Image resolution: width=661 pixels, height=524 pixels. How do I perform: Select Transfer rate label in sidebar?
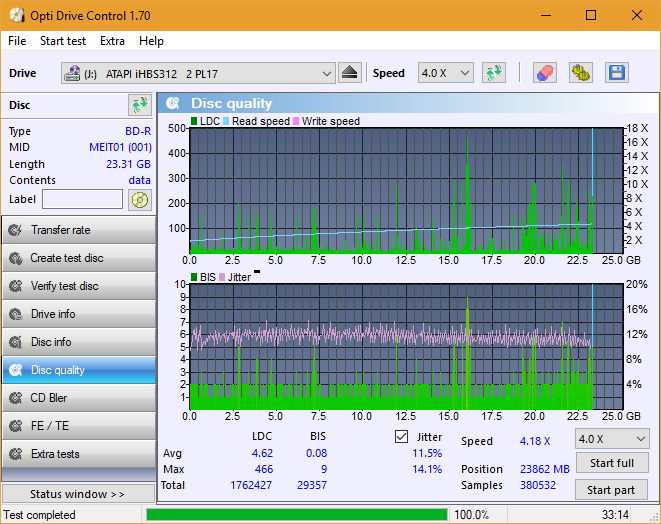coord(61,230)
